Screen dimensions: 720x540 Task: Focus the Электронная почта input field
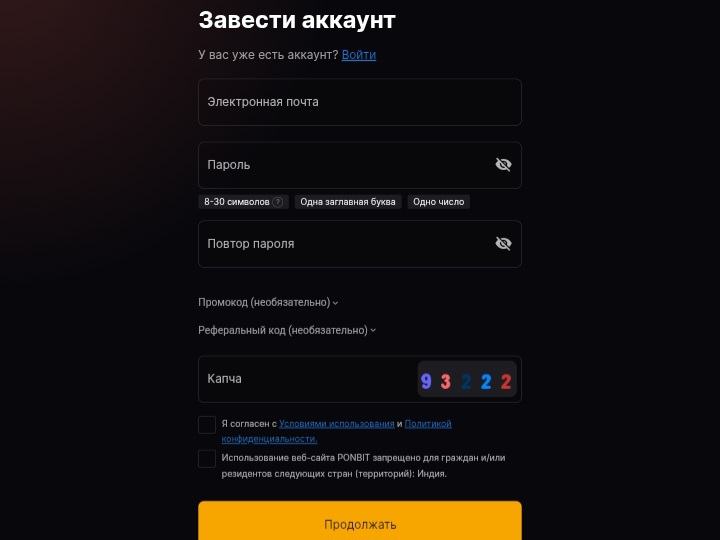[x=360, y=102]
